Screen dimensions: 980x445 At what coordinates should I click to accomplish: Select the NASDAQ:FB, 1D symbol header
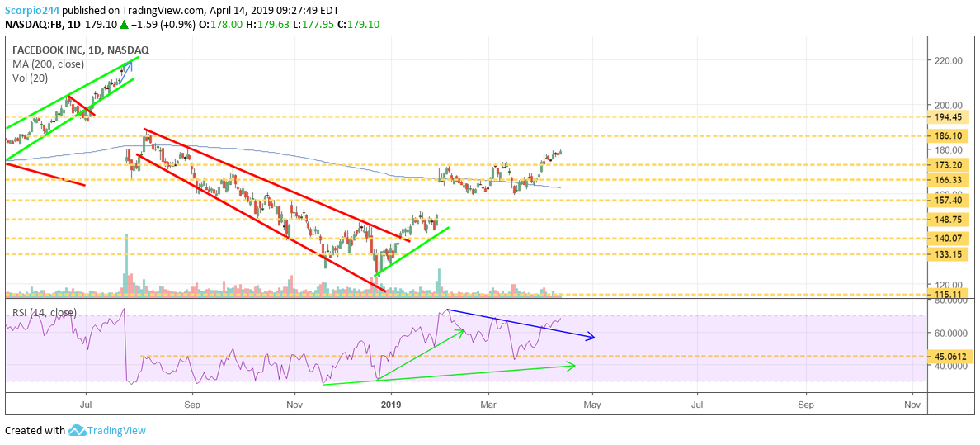[x=42, y=25]
